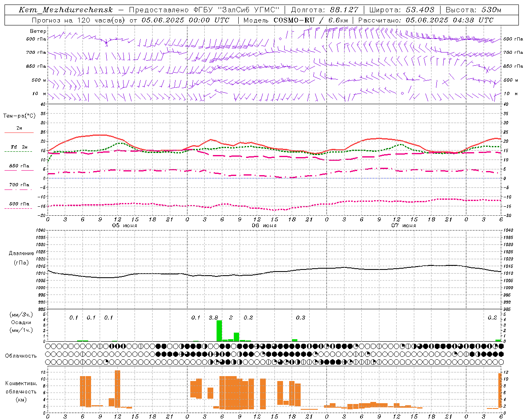525x420 pixels.
Task: Click the solid red '2м' legend line
Action: click(x=19, y=132)
